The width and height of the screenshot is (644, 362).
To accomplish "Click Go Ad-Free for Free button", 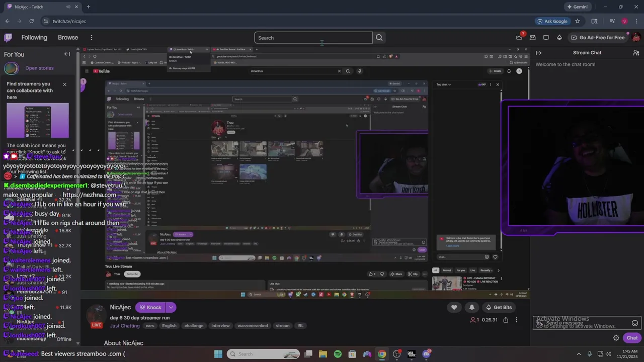I will pos(598,37).
